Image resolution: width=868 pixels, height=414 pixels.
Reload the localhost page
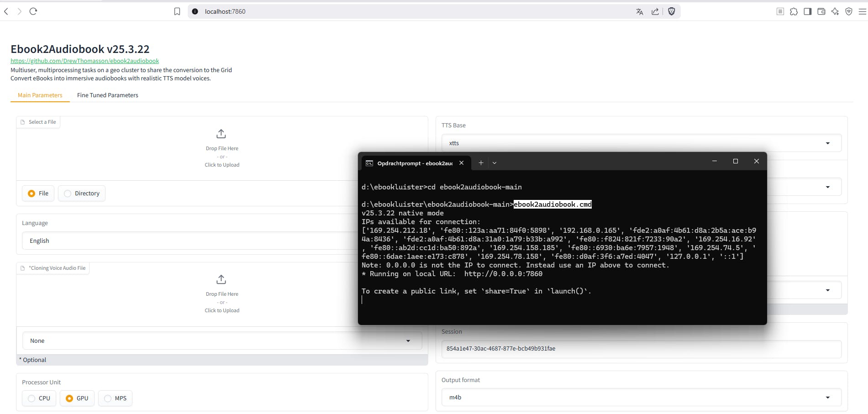click(x=33, y=11)
